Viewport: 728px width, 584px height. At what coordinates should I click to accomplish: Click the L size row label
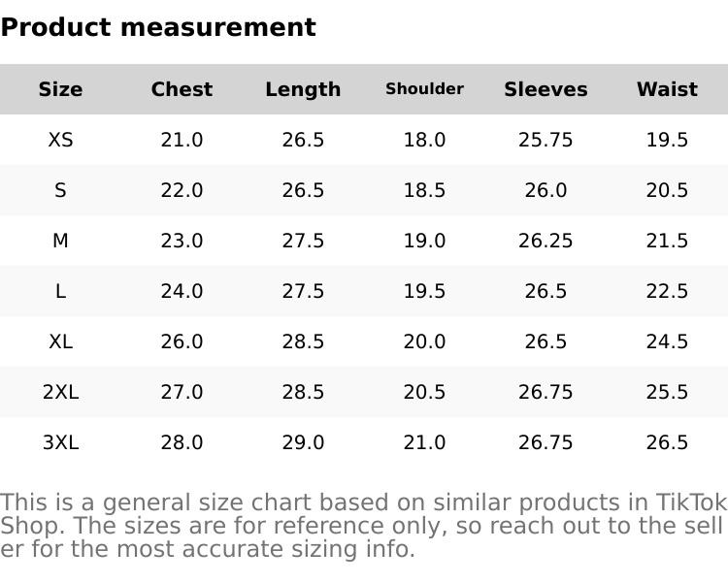tap(60, 291)
